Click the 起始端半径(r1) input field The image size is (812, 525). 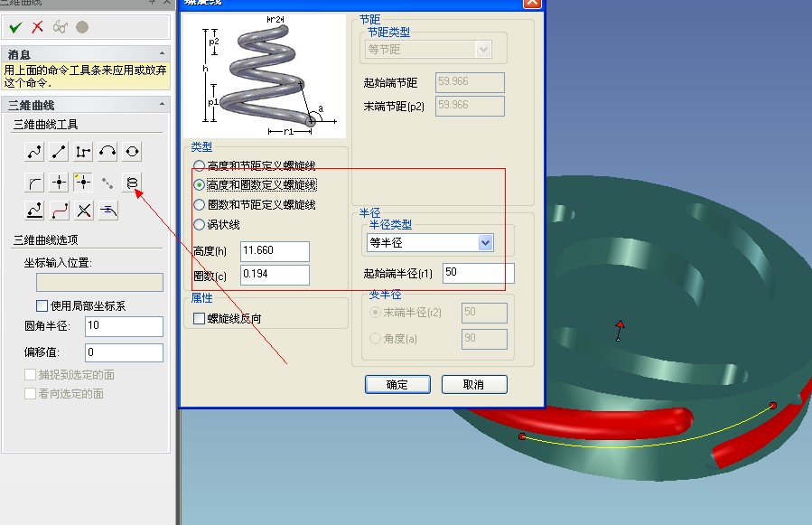coord(478,273)
